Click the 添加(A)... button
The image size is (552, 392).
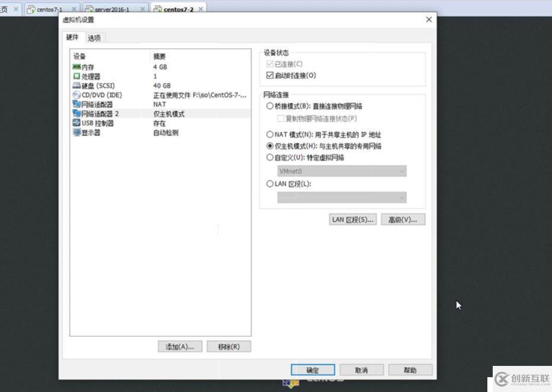[180, 346]
